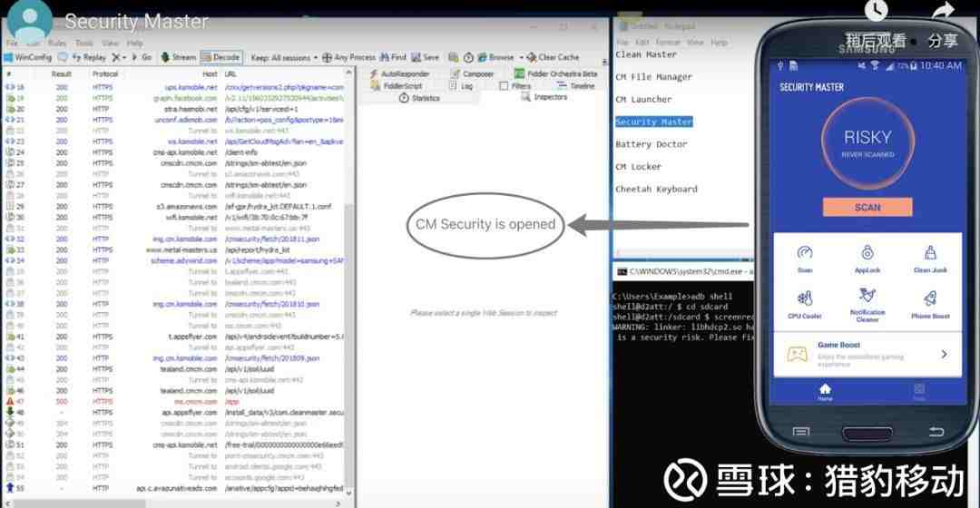Screen dimensions: 980x508
Task: Open the Fiddler File menu
Action: [x=13, y=44]
